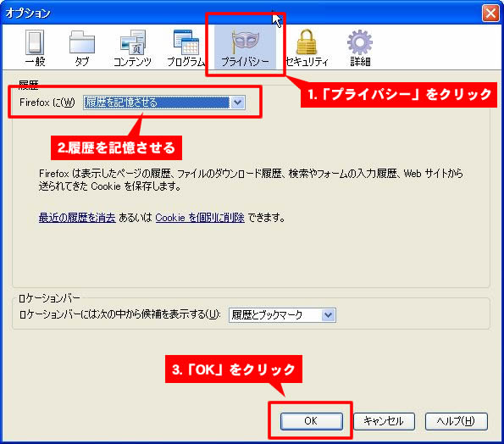Click the セキュリティ tab label

[x=307, y=61]
